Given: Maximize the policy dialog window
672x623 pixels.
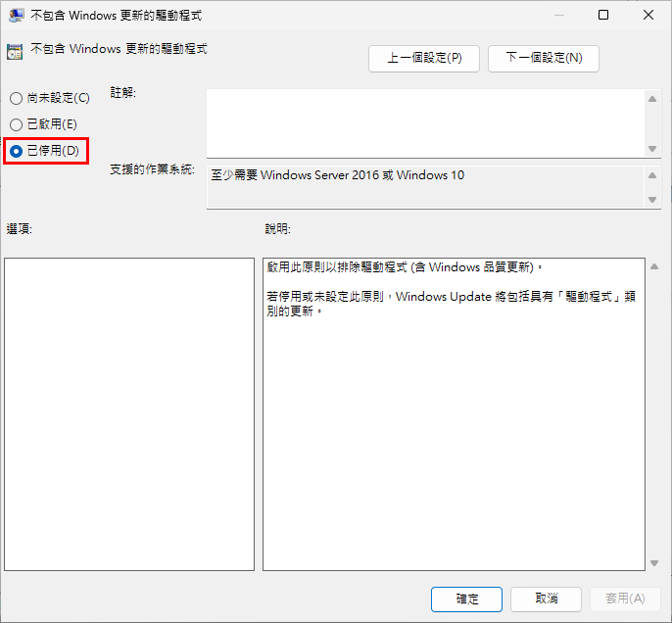Looking at the screenshot, I should (603, 15).
